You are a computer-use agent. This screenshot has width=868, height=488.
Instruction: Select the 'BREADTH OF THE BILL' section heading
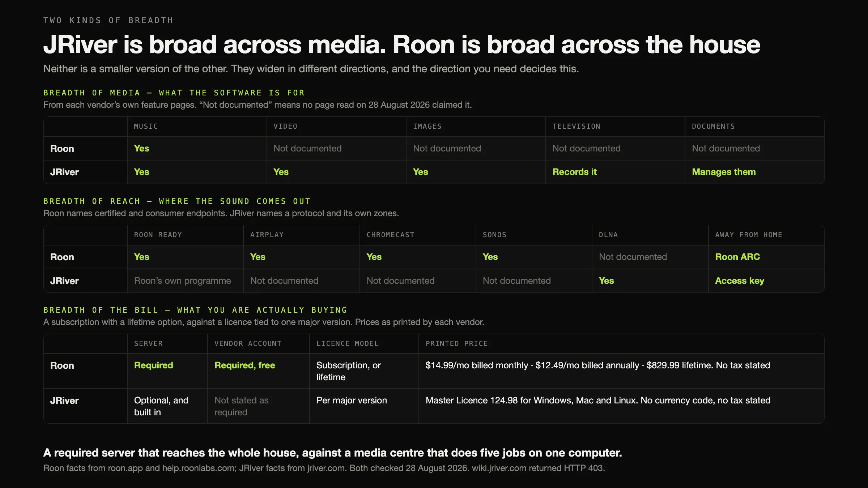195,310
